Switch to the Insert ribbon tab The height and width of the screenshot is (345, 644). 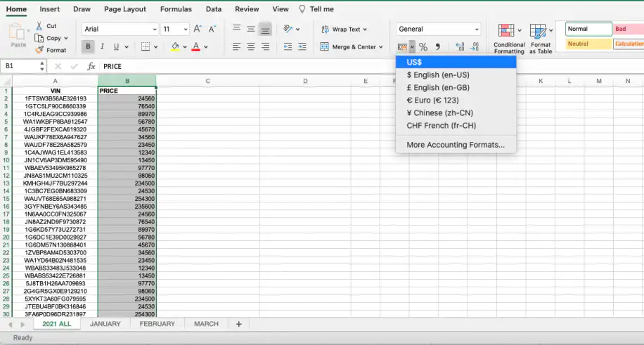[50, 9]
